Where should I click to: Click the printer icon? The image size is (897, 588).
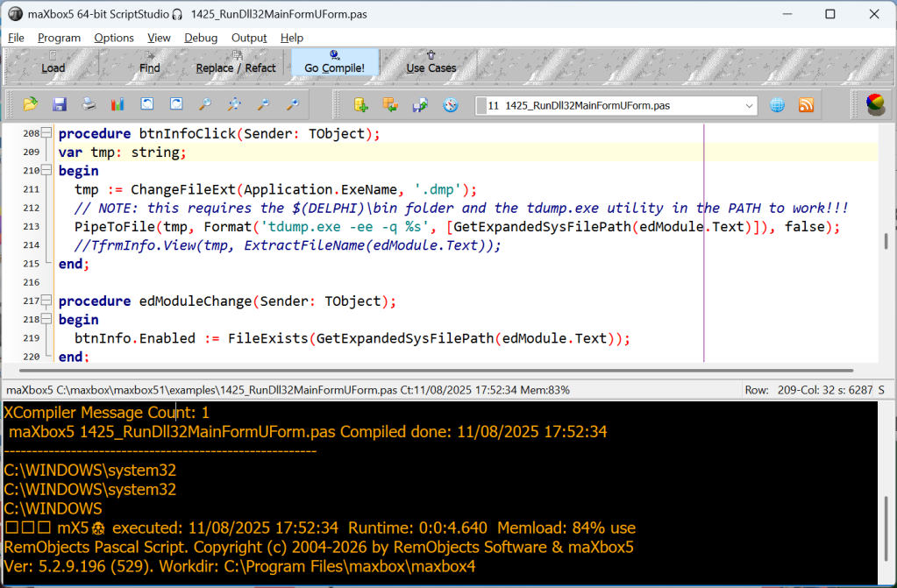point(89,104)
